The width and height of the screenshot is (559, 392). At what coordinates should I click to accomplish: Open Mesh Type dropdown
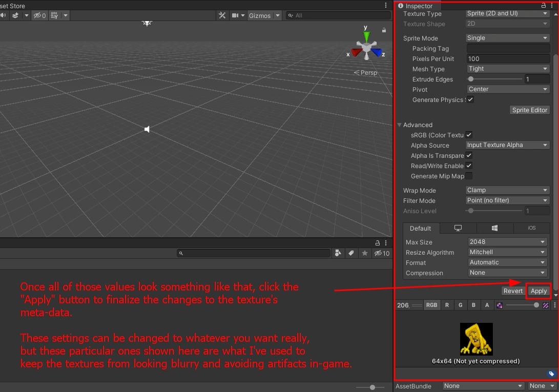click(x=508, y=69)
